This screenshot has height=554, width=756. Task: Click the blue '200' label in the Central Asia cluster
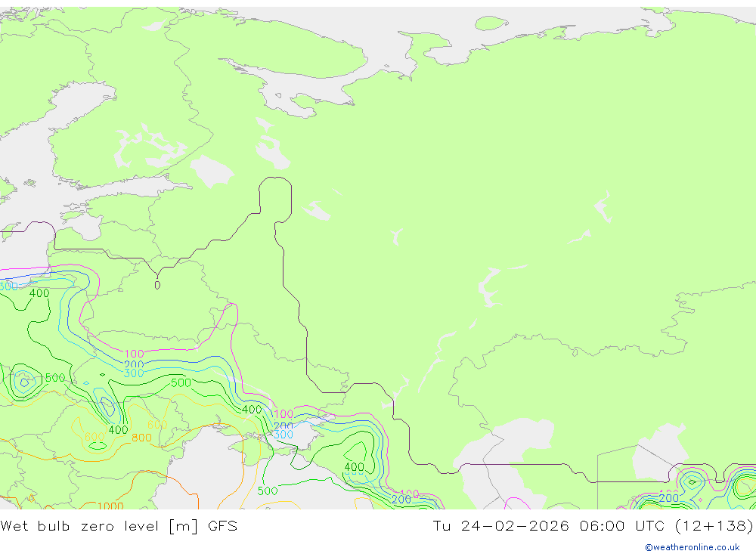click(669, 498)
